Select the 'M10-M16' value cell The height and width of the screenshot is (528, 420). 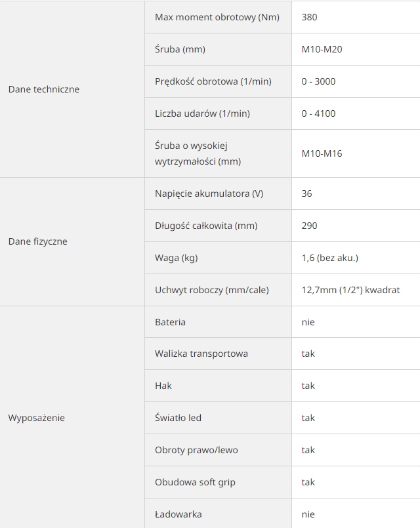322,153
